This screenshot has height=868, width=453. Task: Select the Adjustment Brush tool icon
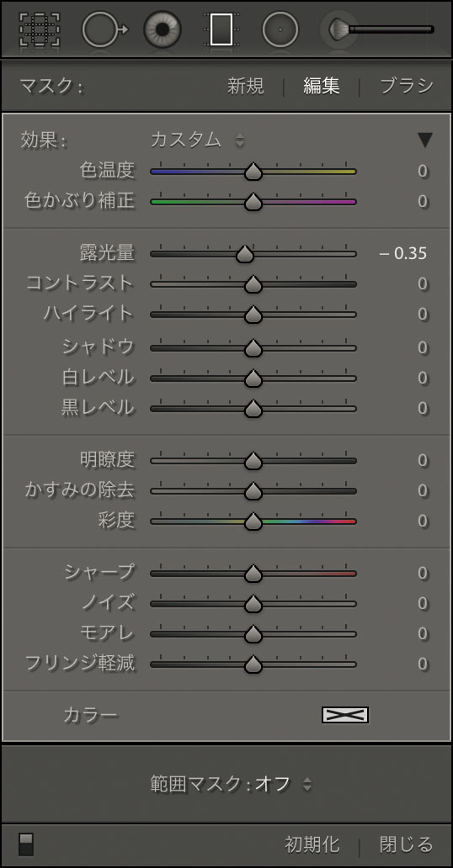pyautogui.click(x=380, y=29)
